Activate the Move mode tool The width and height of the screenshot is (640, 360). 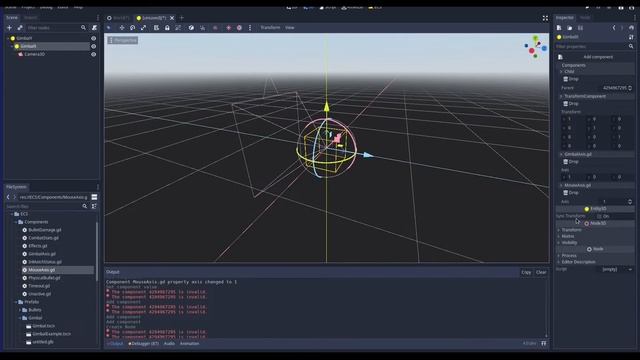122,28
